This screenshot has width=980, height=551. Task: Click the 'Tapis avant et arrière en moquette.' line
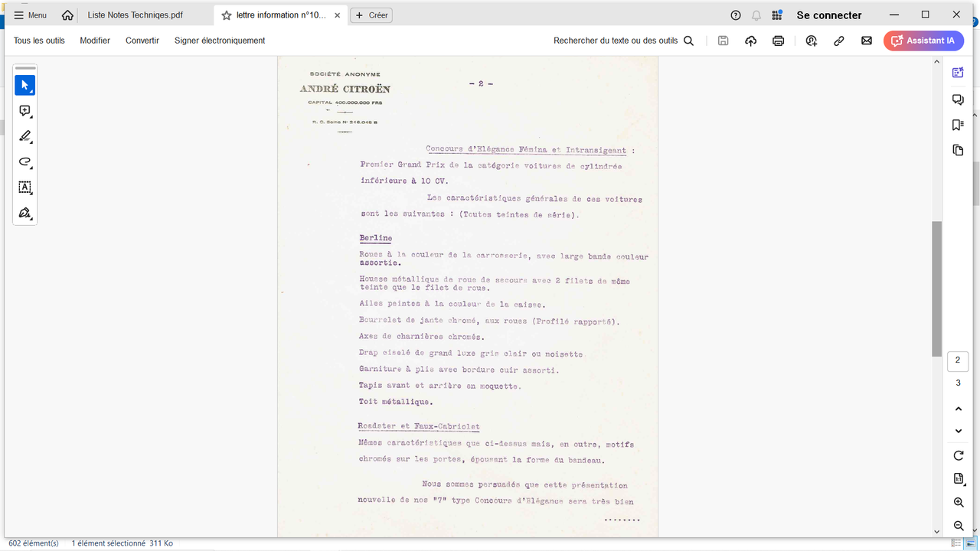pos(440,386)
